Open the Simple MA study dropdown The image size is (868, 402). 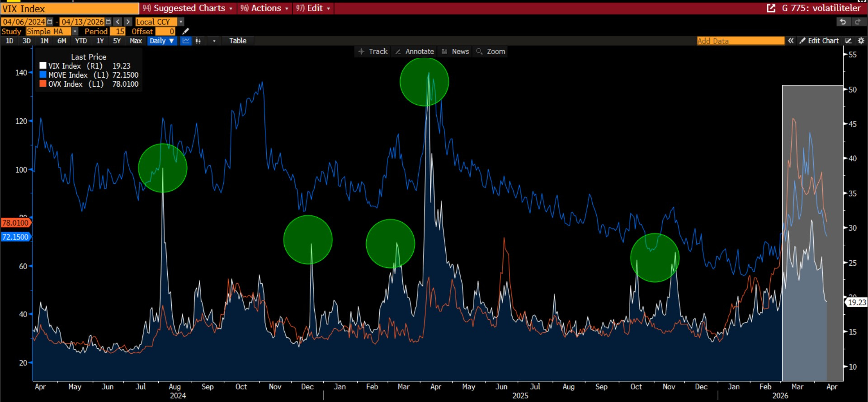pyautogui.click(x=75, y=31)
